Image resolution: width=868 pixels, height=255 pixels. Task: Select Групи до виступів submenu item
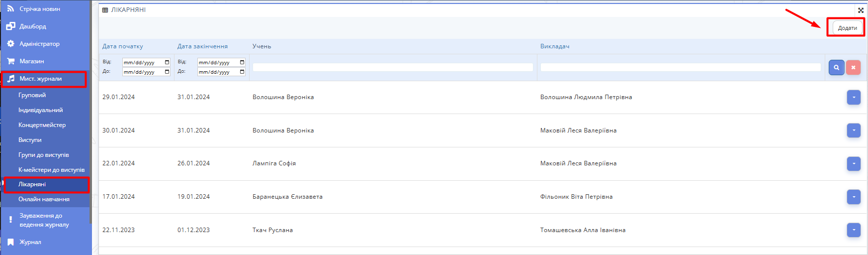[x=44, y=155]
